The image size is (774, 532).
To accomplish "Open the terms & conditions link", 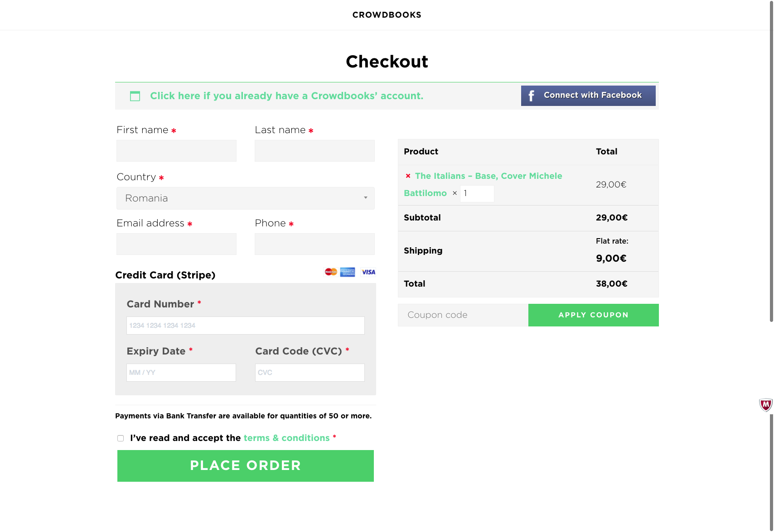I will 286,438.
